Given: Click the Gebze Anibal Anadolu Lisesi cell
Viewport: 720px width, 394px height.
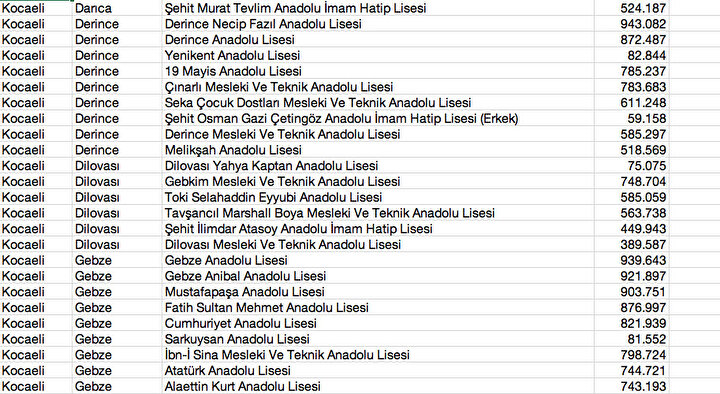Looking at the screenshot, I should tap(378, 276).
